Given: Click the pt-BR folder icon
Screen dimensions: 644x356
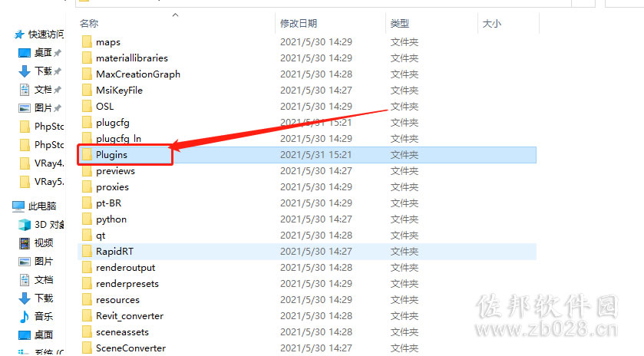Looking at the screenshot, I should [87, 203].
